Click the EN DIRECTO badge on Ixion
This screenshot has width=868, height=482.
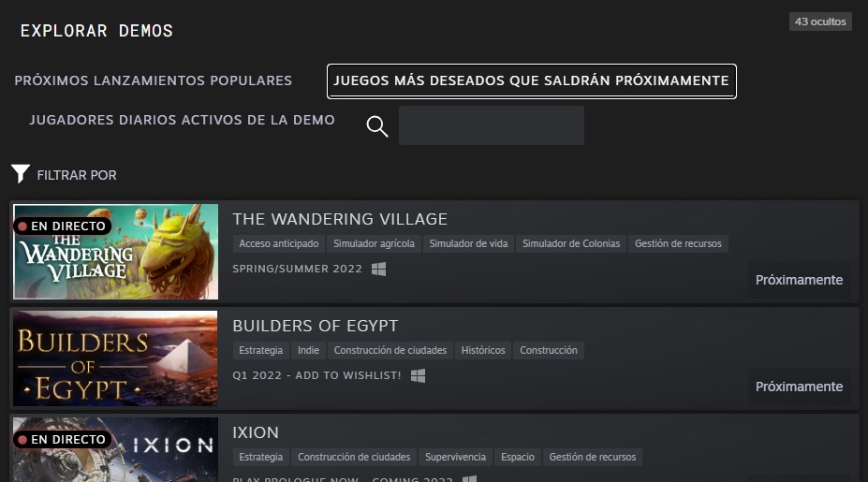pos(63,439)
